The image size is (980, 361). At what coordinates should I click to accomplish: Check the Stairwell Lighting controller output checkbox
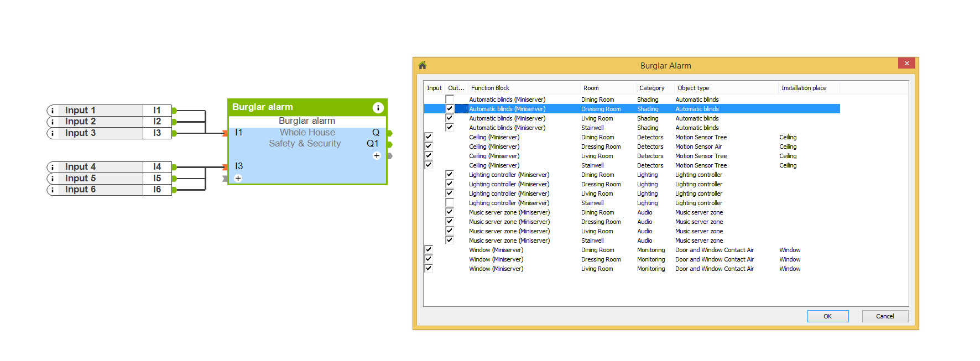pos(450,203)
